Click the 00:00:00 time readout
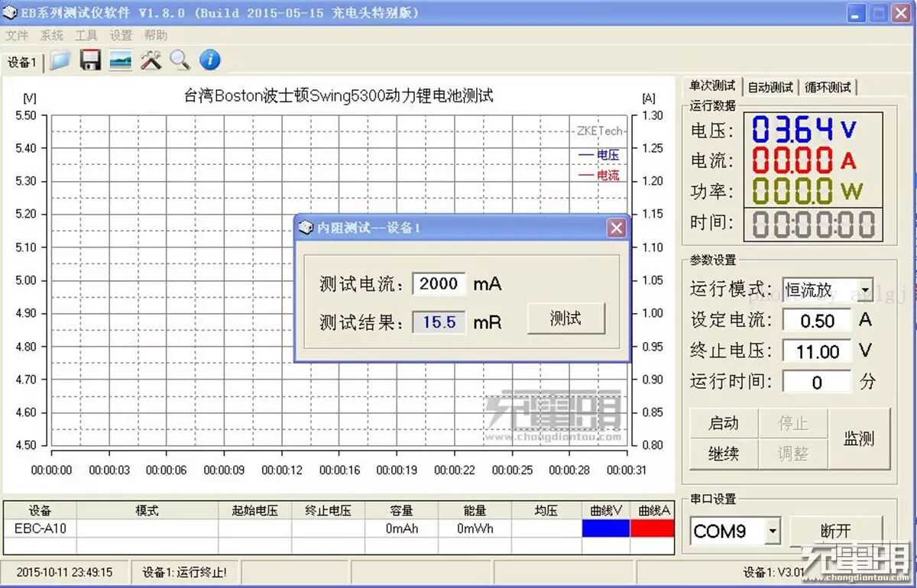 (813, 225)
